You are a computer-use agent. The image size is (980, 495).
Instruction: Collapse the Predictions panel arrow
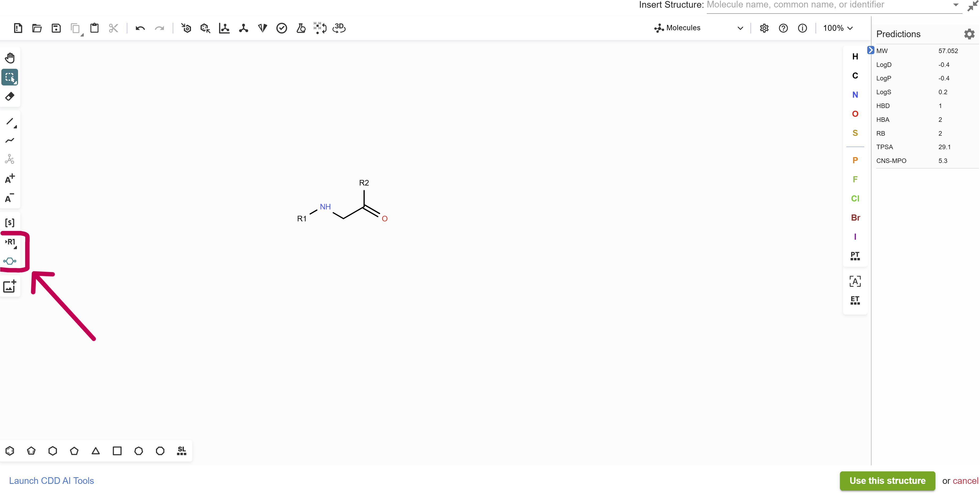click(x=870, y=50)
